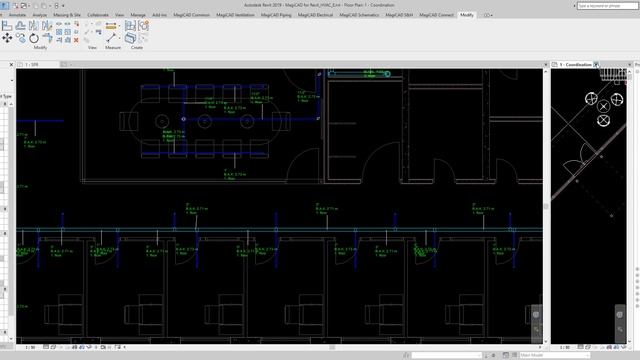Activate the Rotate tool
Screen dimensions: 640x360
pos(34,38)
